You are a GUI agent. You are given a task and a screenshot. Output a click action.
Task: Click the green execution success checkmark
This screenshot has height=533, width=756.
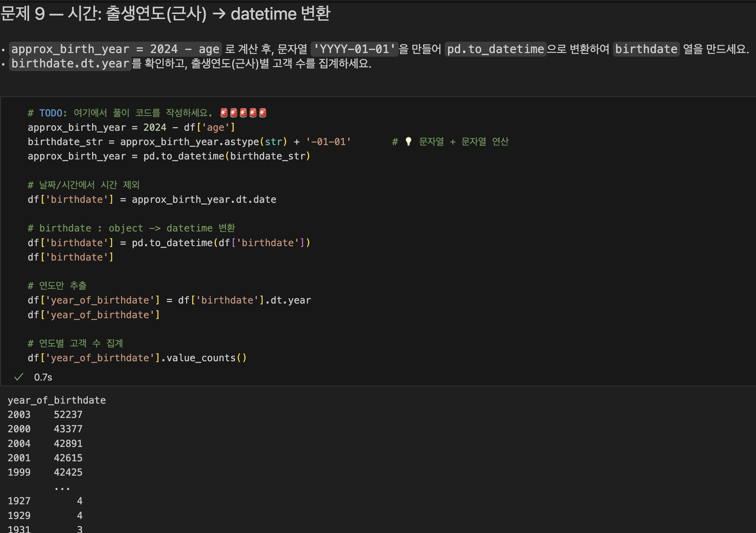[19, 377]
